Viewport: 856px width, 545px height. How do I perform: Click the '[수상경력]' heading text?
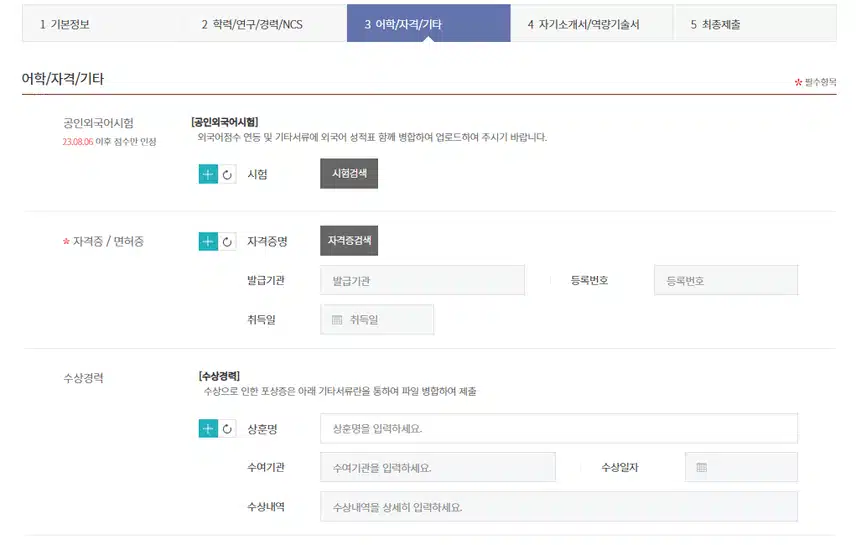pos(219,376)
